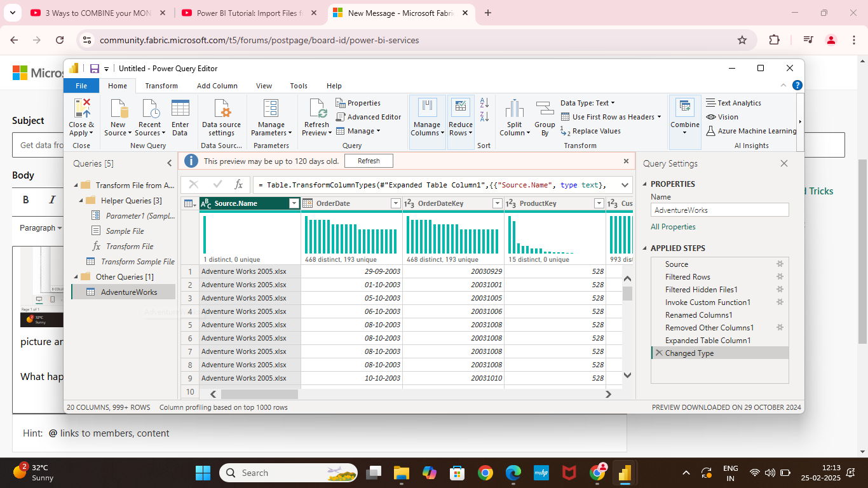Click the Group By icon
The width and height of the screenshot is (868, 488).
coord(545,109)
